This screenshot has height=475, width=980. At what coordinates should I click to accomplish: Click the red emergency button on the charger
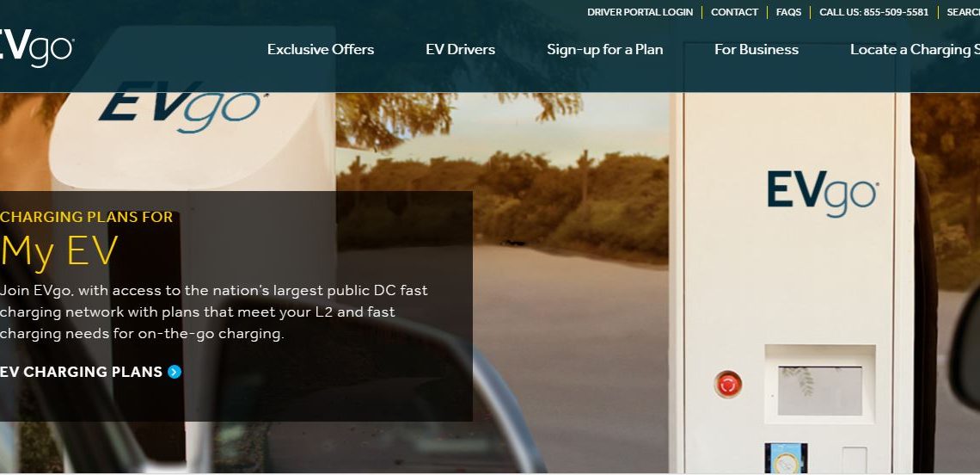[x=728, y=384]
